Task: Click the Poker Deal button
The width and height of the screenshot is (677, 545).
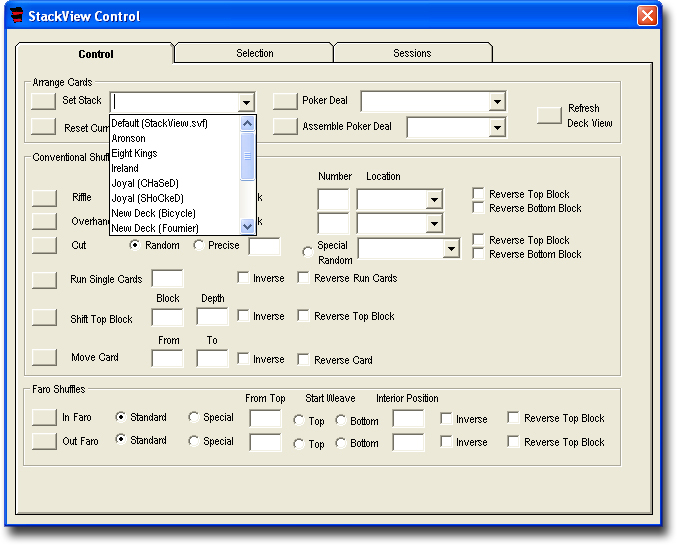Action: [285, 101]
